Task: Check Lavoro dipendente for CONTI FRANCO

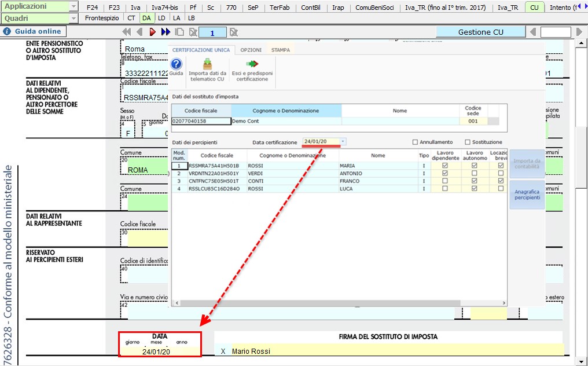Action: (444, 181)
